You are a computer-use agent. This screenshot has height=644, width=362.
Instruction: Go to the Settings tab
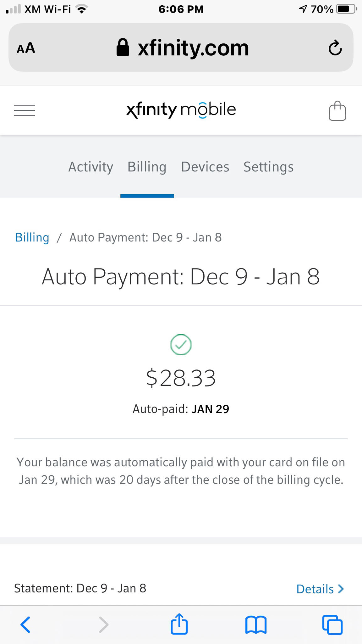(268, 167)
